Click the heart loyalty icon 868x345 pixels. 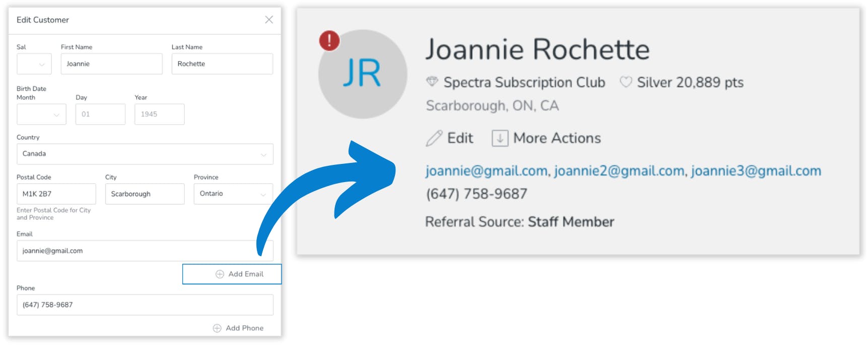(x=626, y=82)
